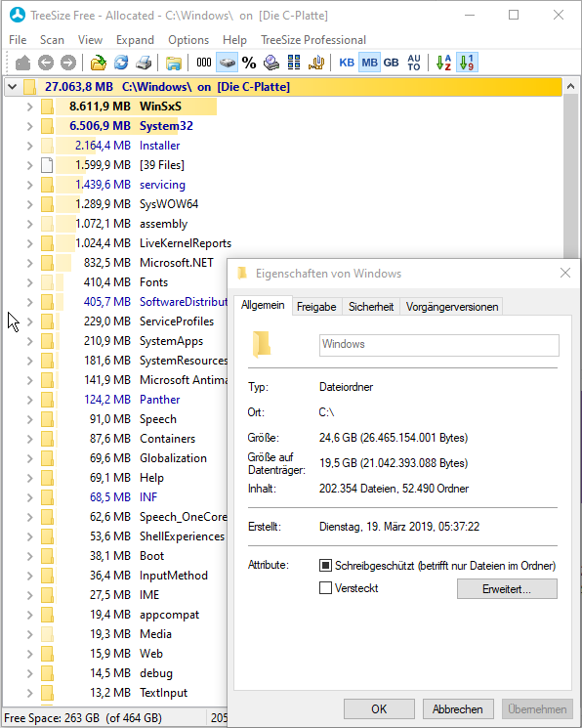Expand the assembly folder
This screenshot has height=728, width=582.
[x=29, y=224]
